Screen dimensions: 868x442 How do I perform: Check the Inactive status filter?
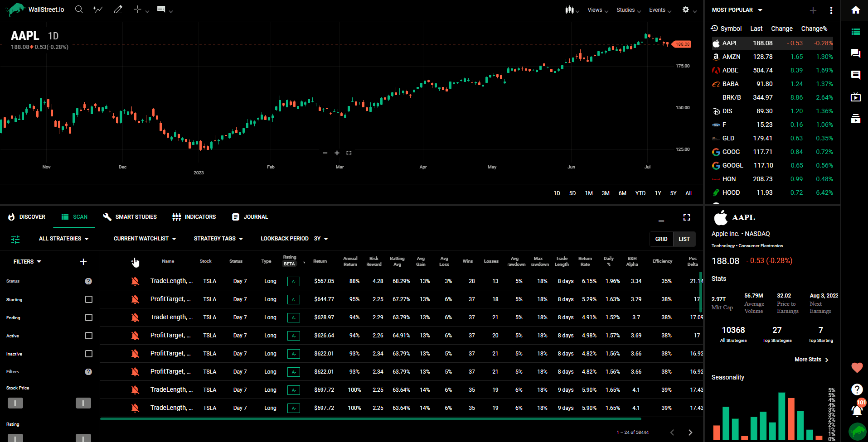pyautogui.click(x=89, y=354)
